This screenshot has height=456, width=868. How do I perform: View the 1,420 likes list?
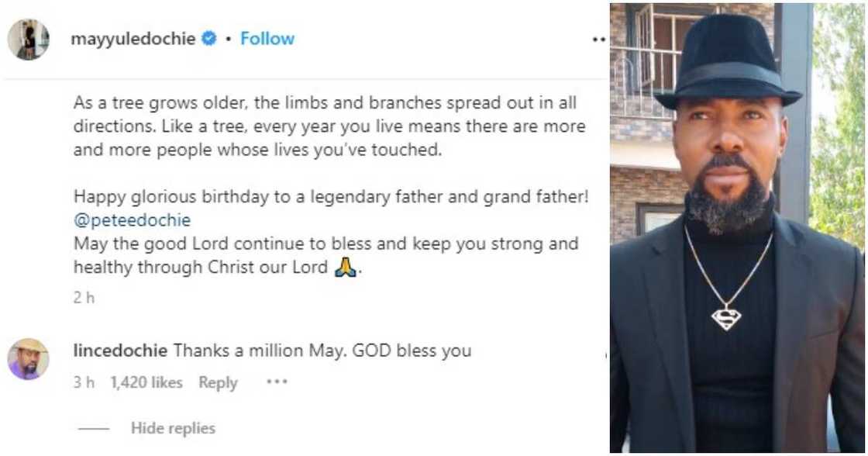point(146,382)
